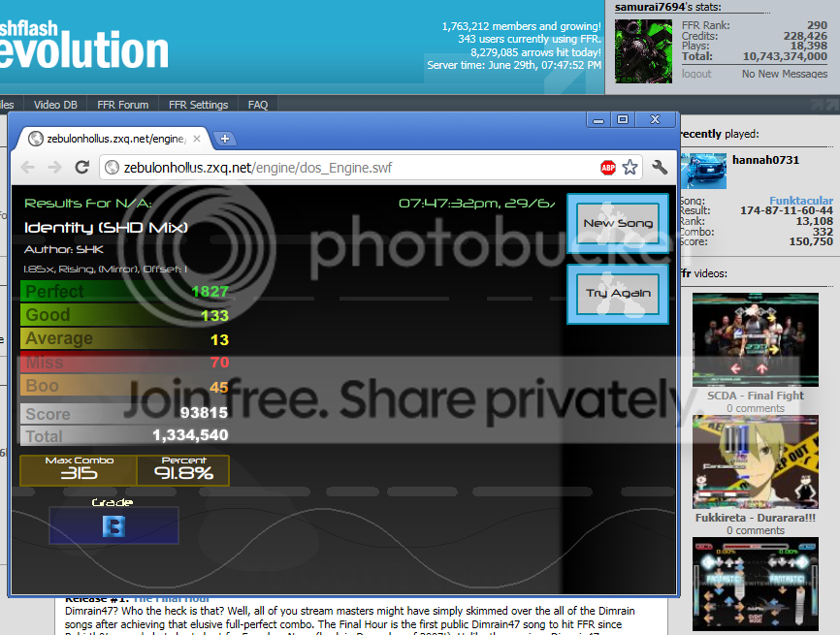The height and width of the screenshot is (635, 840).
Task: Click the AdBlock Plus icon
Action: click(x=608, y=168)
